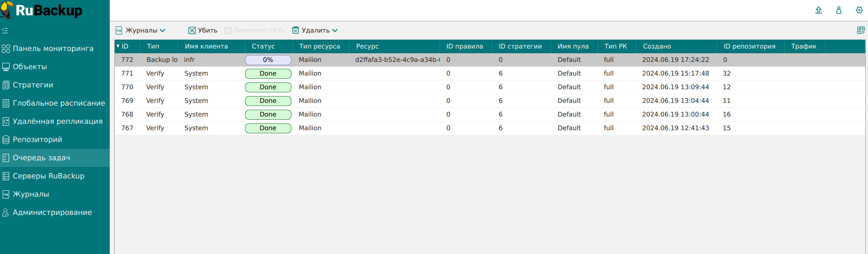Click the 0% progress bar of task 772

pos(268,60)
